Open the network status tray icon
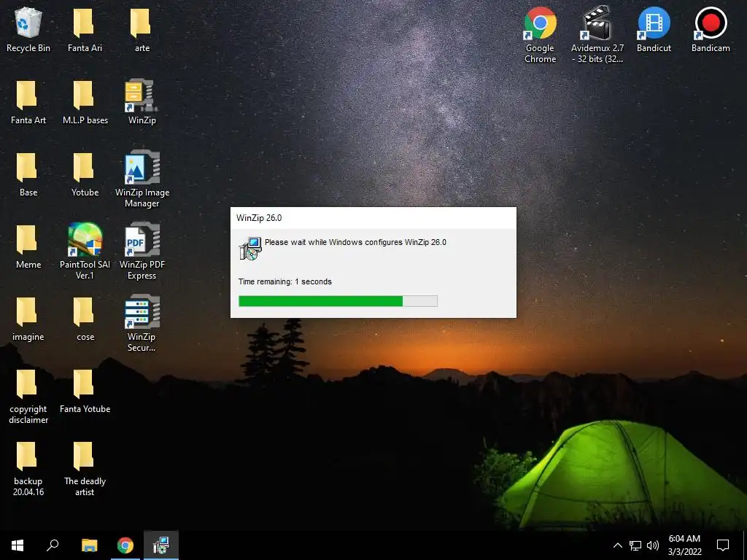 click(x=635, y=545)
